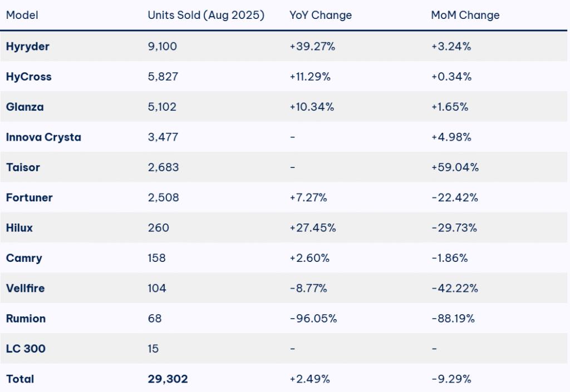Click Fortuner's units sold value 2,508
The width and height of the screenshot is (570, 392).
164,197
